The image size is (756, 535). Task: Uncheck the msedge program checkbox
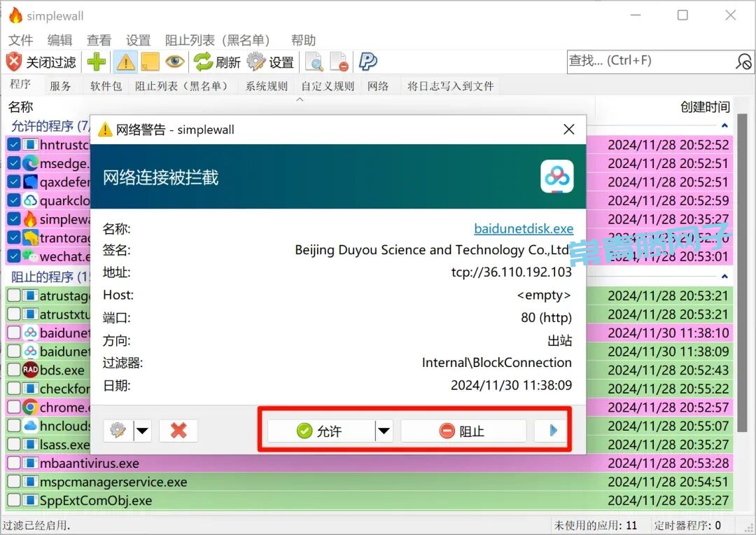(x=14, y=163)
